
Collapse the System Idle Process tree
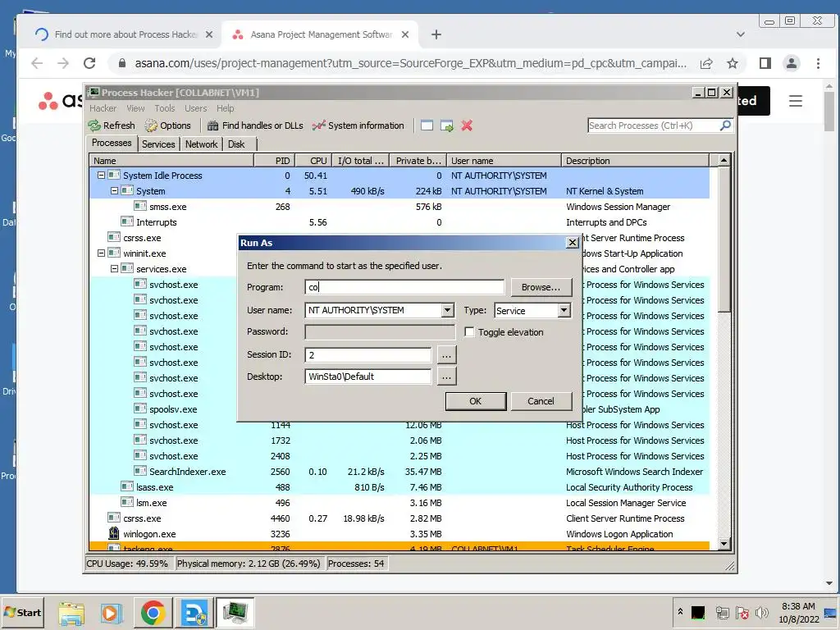click(101, 176)
